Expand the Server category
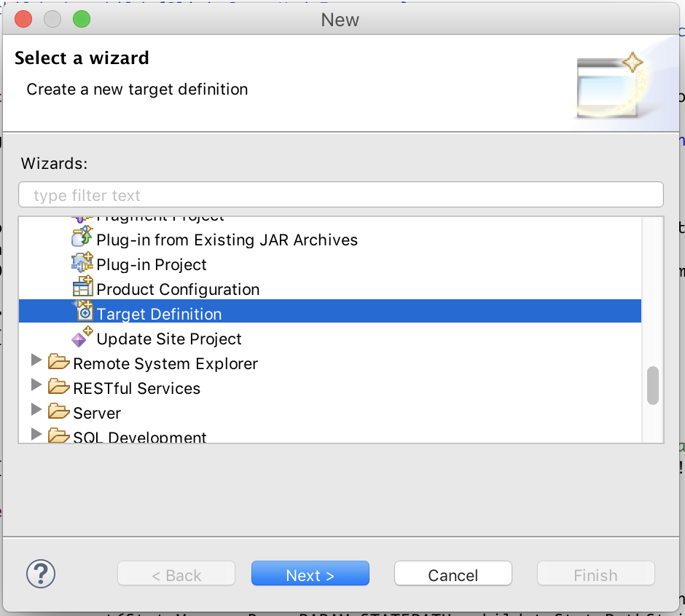The image size is (685, 616). click(x=36, y=411)
